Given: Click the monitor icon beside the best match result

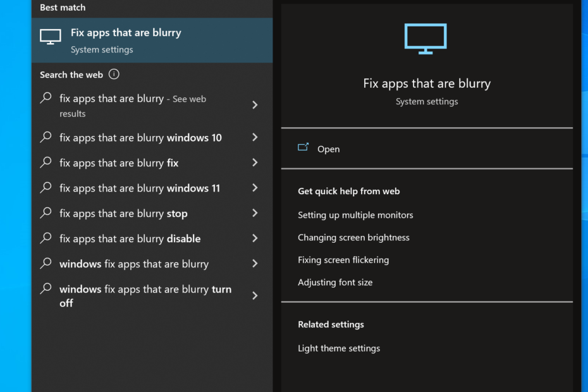Looking at the screenshot, I should click(x=50, y=37).
